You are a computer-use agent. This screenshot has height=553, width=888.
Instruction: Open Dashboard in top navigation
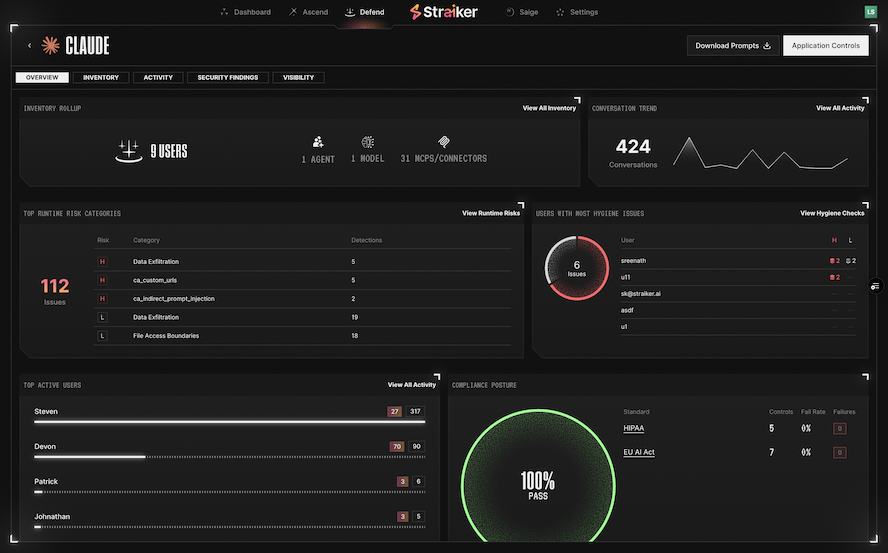(245, 12)
